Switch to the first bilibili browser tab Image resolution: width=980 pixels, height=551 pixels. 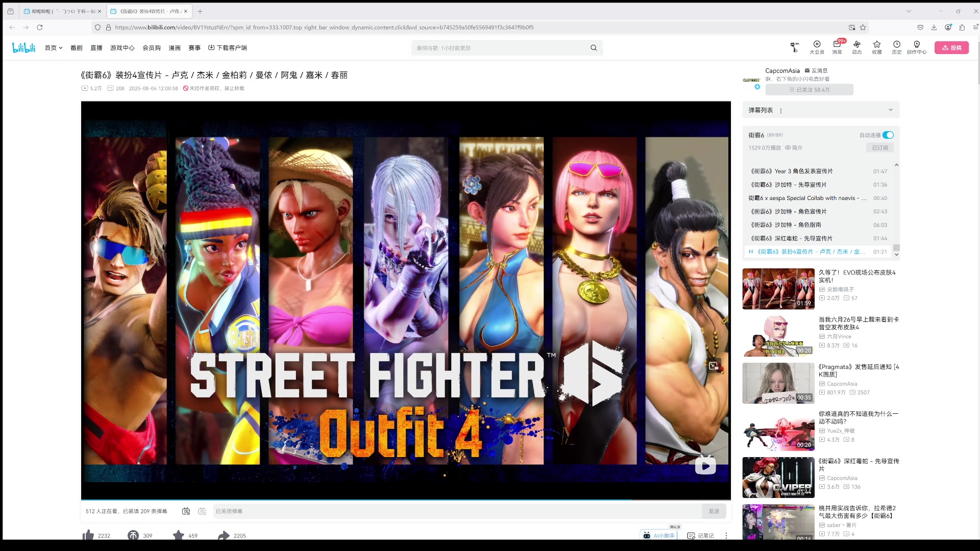coord(62,11)
